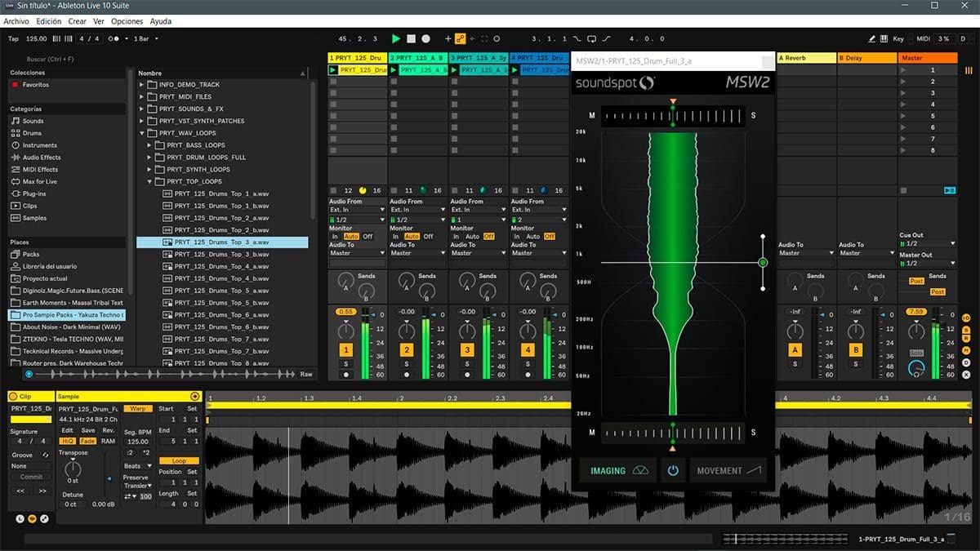Open the MIDI Effects category
Screen dimensions: 980x551
coord(40,170)
